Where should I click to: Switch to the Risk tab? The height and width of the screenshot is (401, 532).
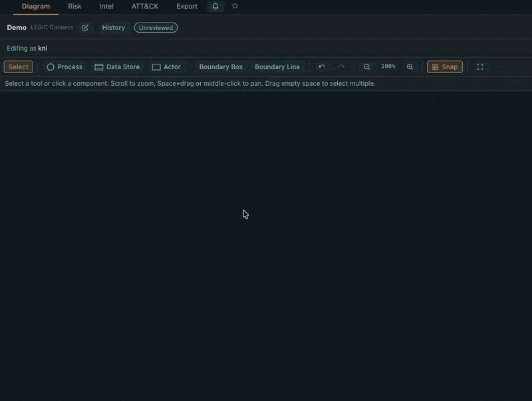pos(74,7)
